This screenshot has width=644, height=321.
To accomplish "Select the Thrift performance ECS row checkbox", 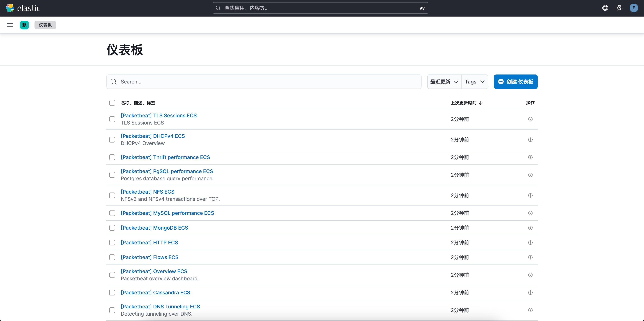I will (112, 157).
